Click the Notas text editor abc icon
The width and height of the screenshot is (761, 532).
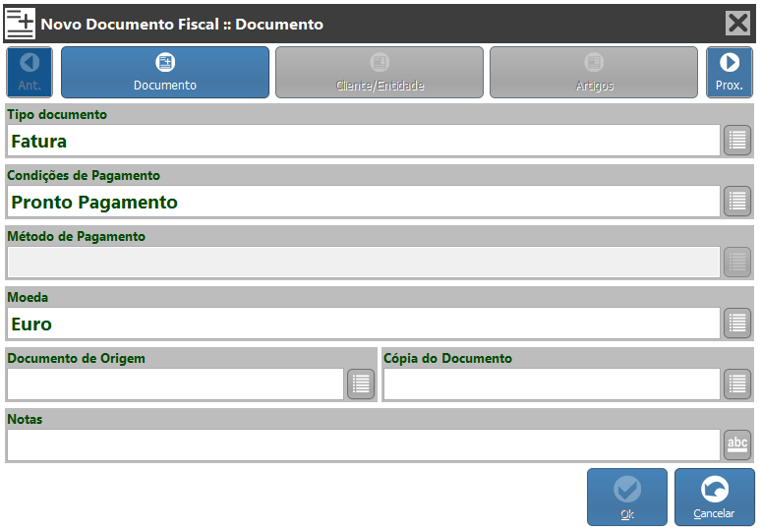click(737, 445)
